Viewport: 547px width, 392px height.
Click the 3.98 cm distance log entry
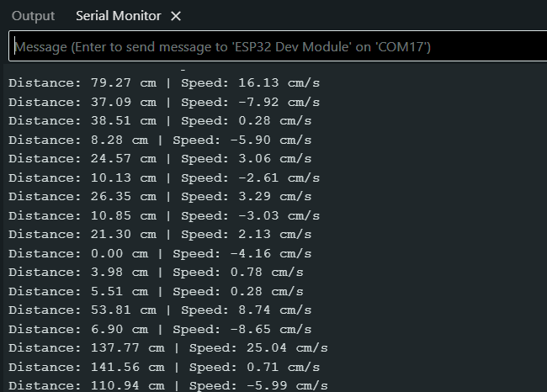point(156,272)
